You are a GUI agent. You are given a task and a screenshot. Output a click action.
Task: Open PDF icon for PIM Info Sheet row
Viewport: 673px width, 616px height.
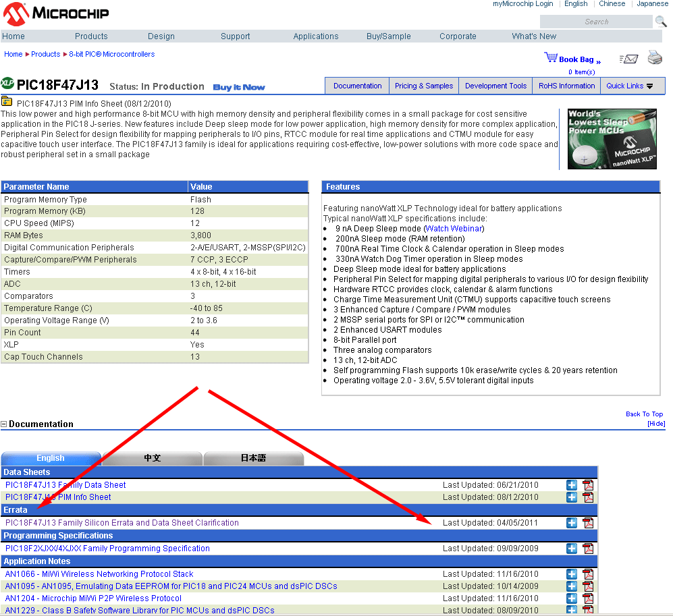[587, 497]
